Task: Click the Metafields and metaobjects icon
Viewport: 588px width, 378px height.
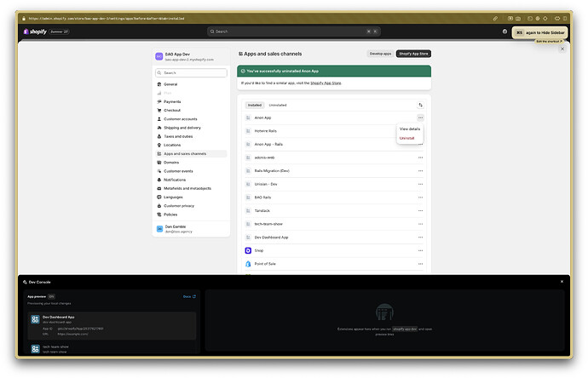Action: pos(159,188)
